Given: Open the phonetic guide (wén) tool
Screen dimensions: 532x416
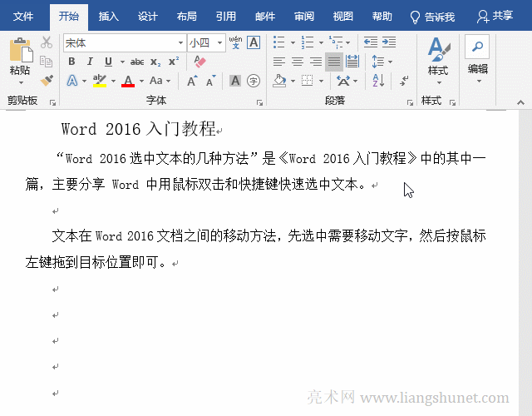Looking at the screenshot, I should 235,42.
